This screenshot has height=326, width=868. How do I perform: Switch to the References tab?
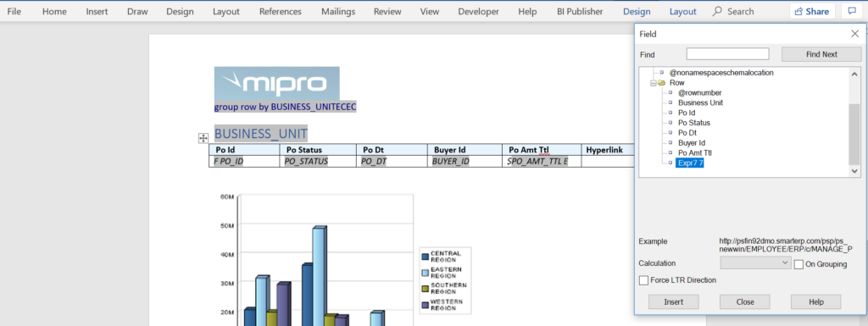click(x=280, y=11)
